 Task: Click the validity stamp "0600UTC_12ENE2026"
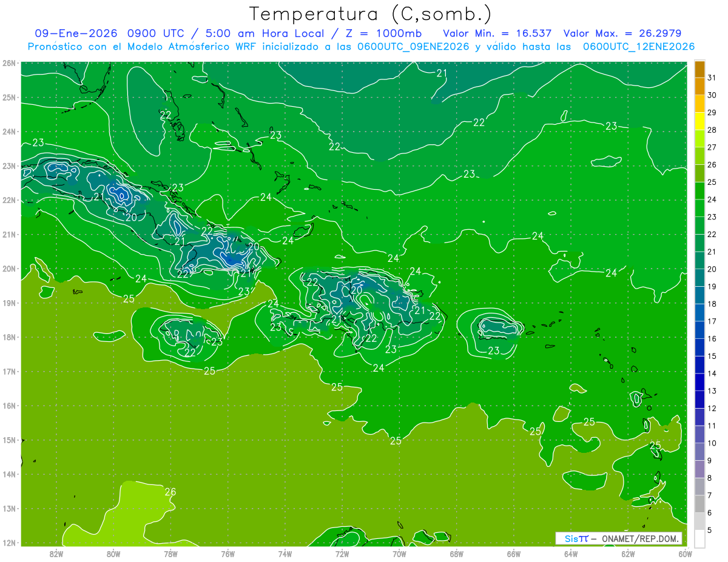[639, 47]
